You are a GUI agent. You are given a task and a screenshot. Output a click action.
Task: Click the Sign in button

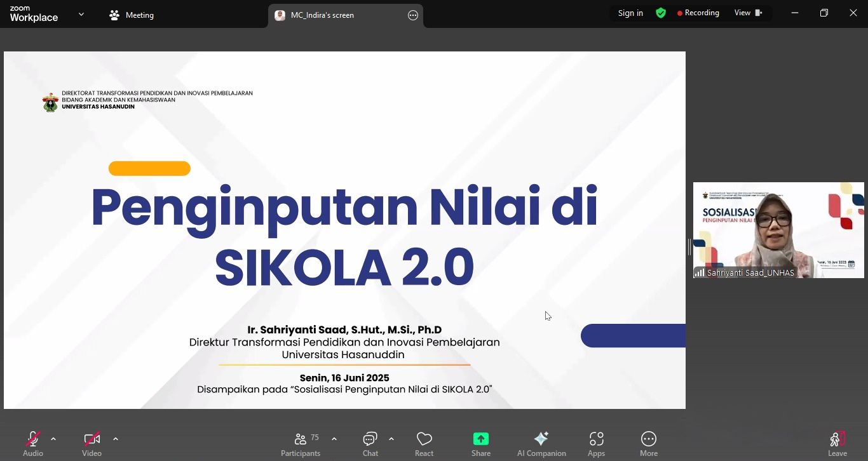[630, 12]
